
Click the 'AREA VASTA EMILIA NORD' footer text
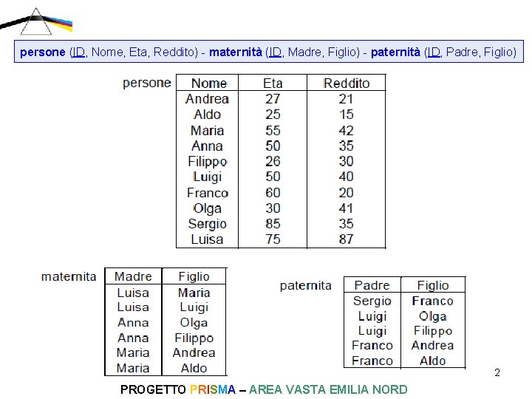tap(328, 389)
